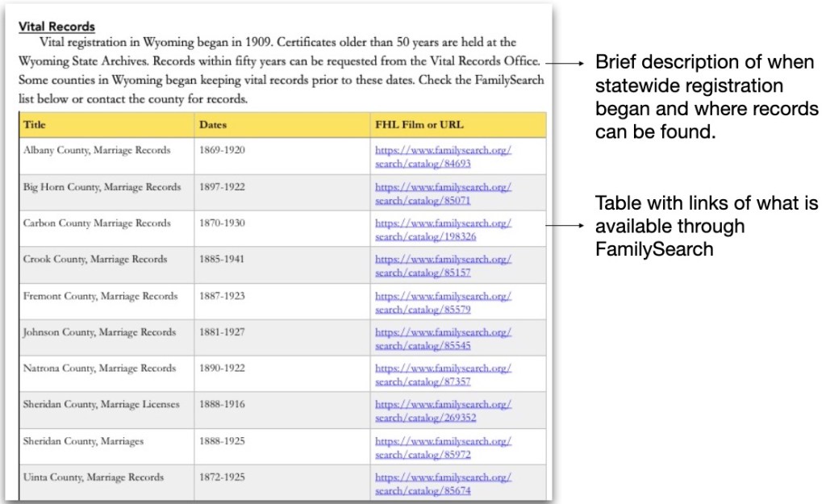Viewport: 826px width, 504px height.
Task: Open the Natrona County catalog/87357 link
Action: pos(443,375)
